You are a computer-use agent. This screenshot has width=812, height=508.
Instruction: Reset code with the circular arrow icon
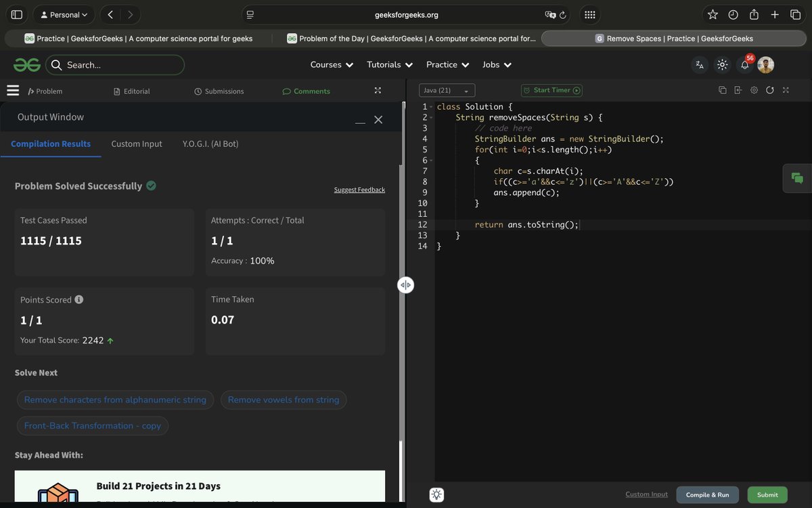coord(770,90)
